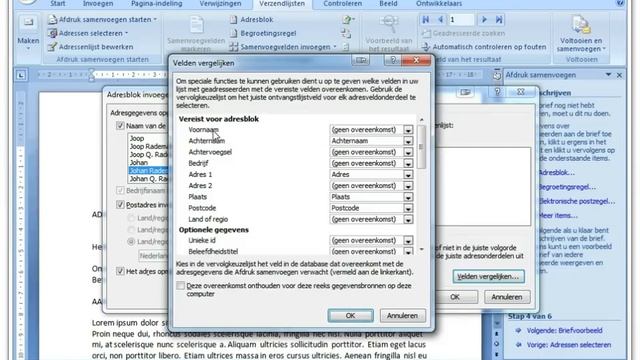Insert an Adresblok field
Screen dimensions: 640x360
click(251, 19)
